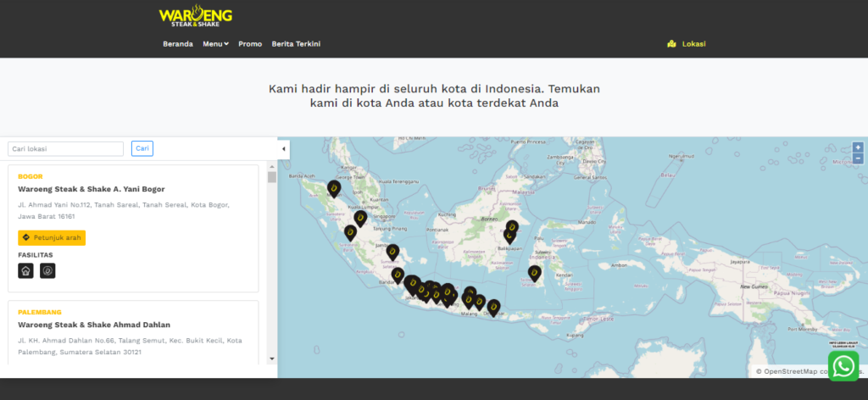Click the Cari search button
The image size is (868, 400).
click(142, 149)
